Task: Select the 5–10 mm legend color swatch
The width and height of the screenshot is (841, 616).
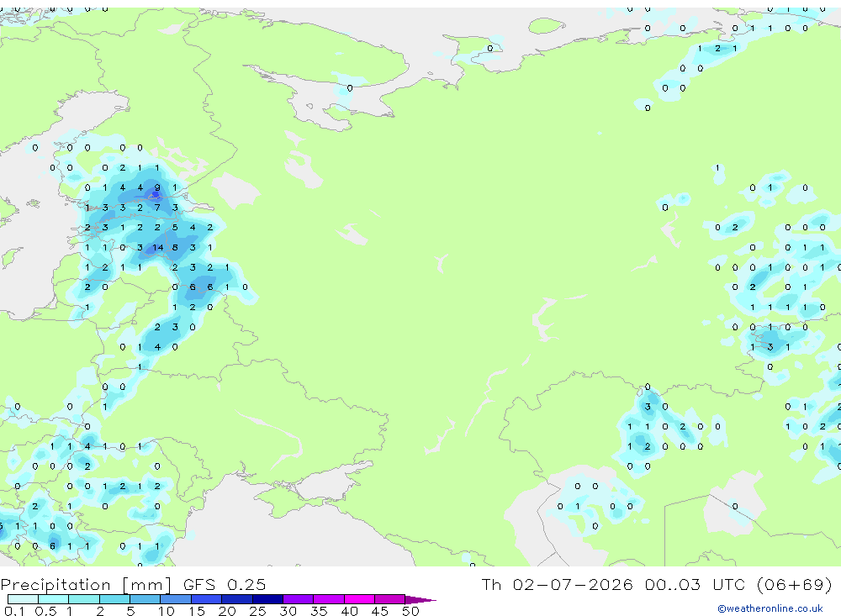Action: pos(145,599)
